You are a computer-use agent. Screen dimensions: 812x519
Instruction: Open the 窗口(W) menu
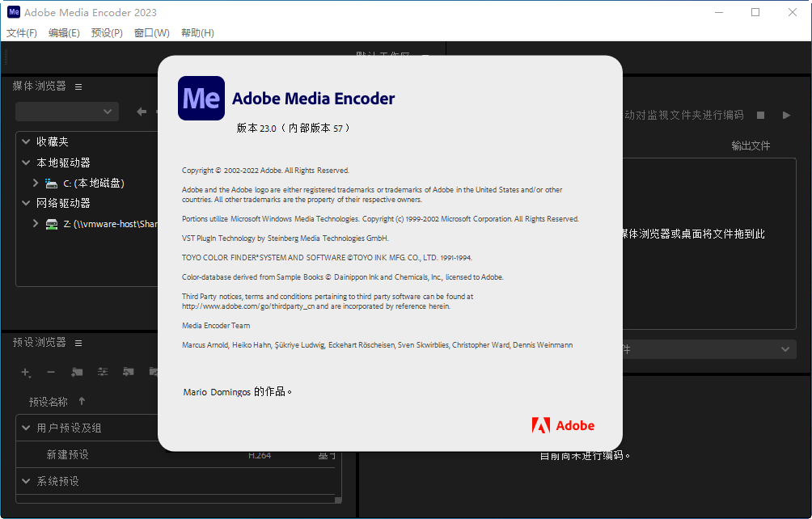[x=150, y=33]
